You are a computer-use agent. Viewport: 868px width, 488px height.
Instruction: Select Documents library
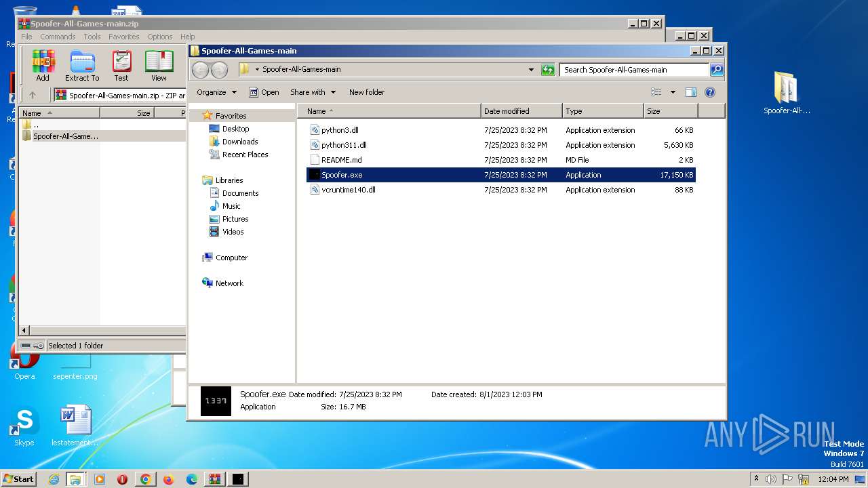pyautogui.click(x=240, y=193)
